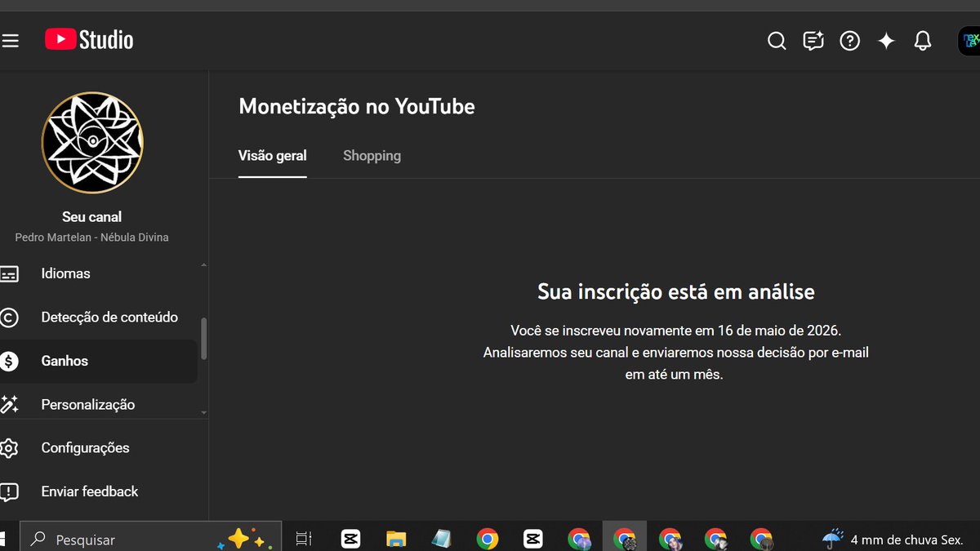Click the active Chrome window on taskbar

coord(625,539)
